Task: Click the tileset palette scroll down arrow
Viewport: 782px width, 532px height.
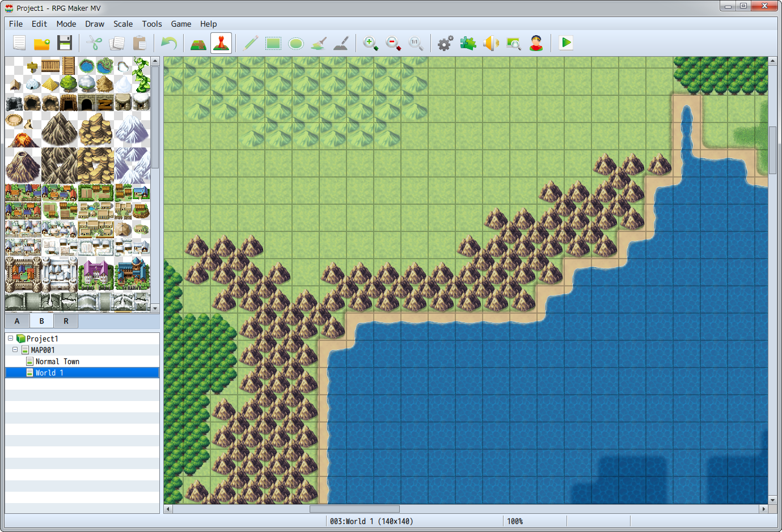Action: (155, 307)
